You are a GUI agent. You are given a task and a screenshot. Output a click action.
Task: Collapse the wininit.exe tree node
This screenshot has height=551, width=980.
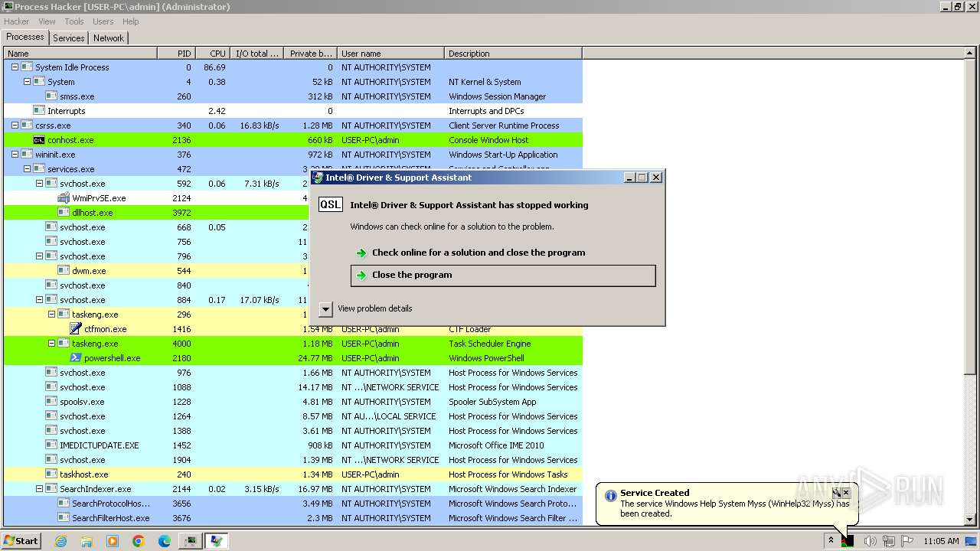tap(15, 155)
